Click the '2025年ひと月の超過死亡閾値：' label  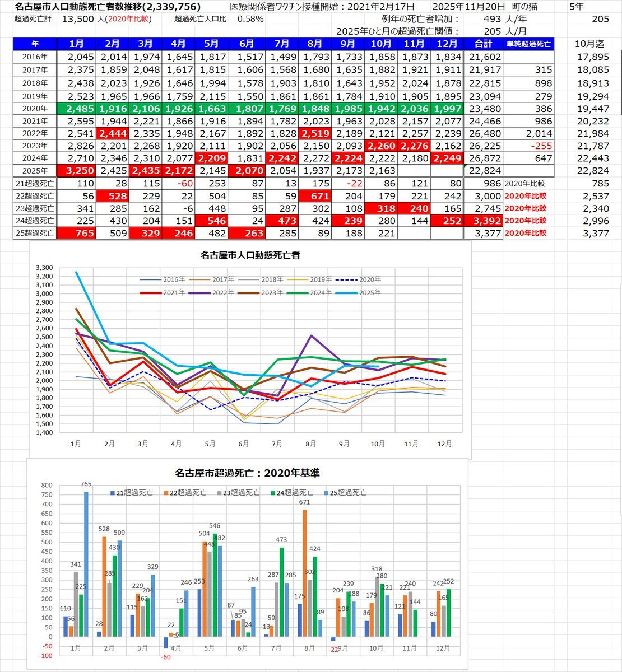click(398, 31)
